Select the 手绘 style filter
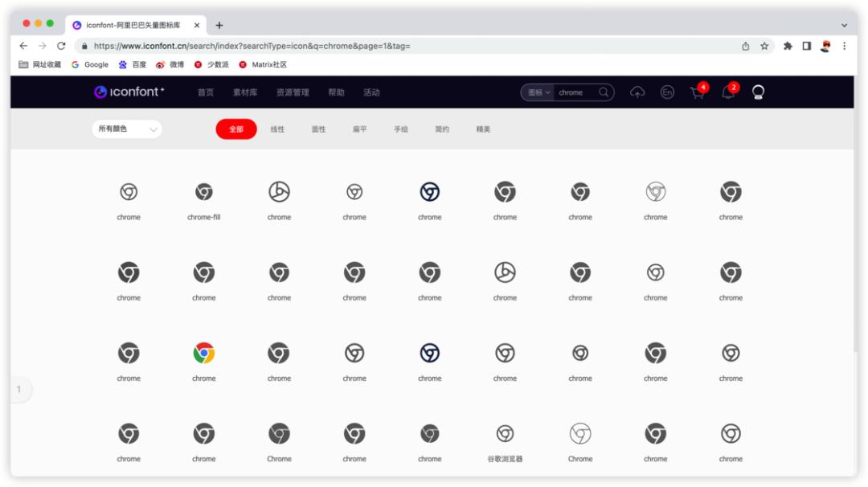Viewport: 868px width, 487px height. (x=401, y=129)
